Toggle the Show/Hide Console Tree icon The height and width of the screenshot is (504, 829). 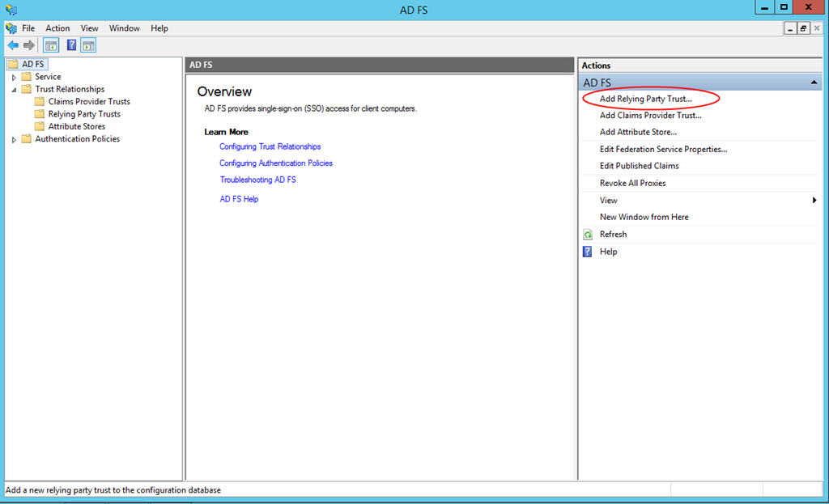point(51,45)
